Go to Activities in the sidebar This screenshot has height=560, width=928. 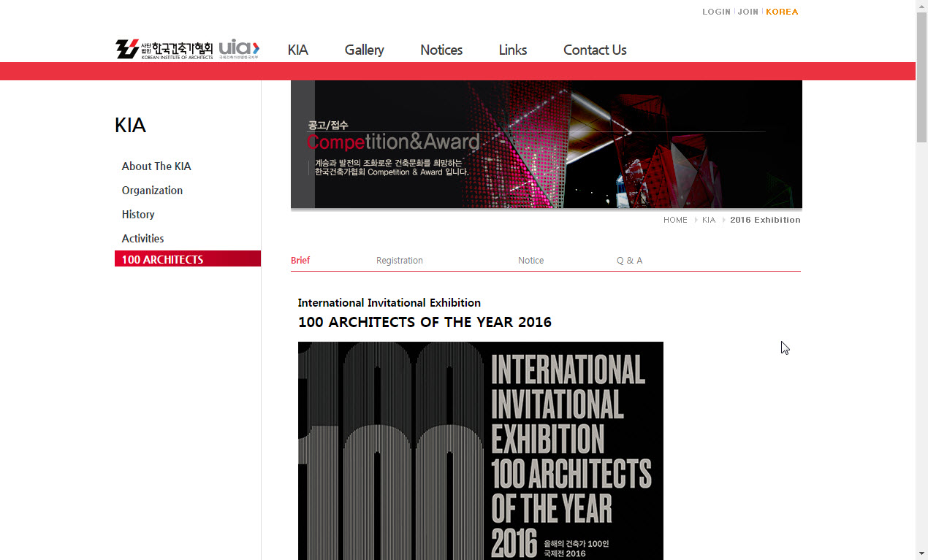tap(142, 239)
